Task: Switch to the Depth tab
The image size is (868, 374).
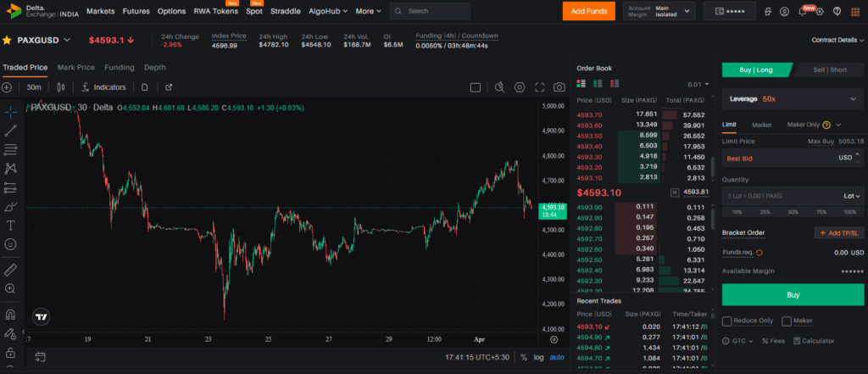Action: (x=155, y=68)
